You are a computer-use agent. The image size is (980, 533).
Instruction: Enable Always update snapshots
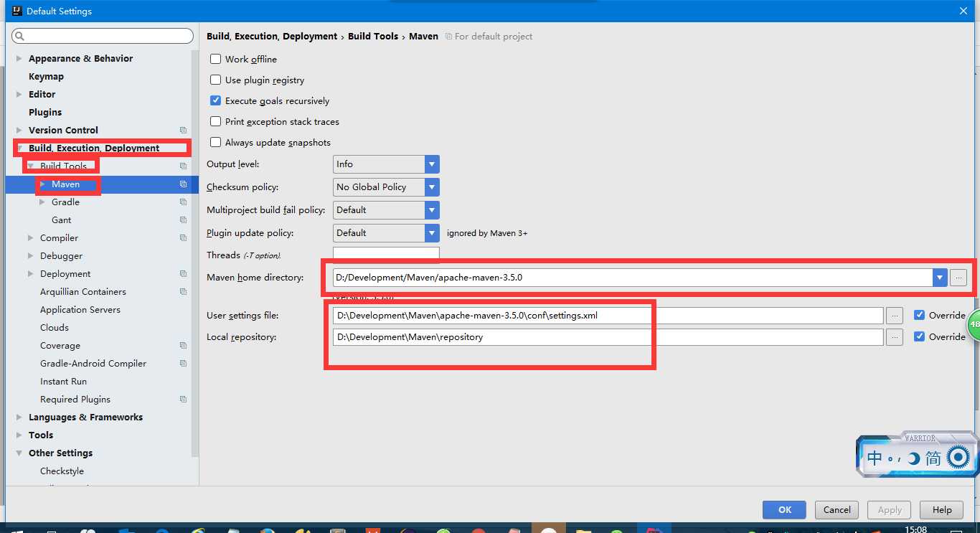click(215, 142)
